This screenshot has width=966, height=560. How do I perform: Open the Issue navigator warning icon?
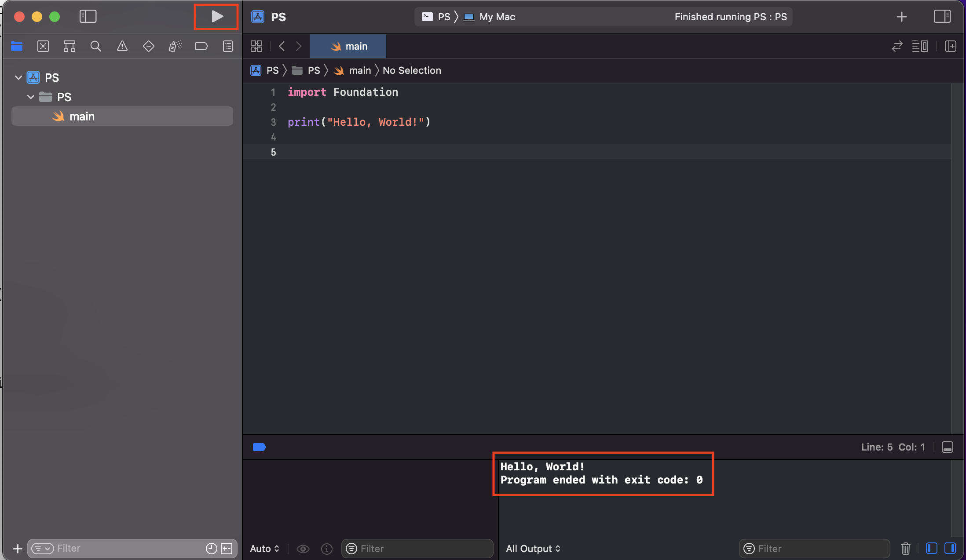click(122, 46)
